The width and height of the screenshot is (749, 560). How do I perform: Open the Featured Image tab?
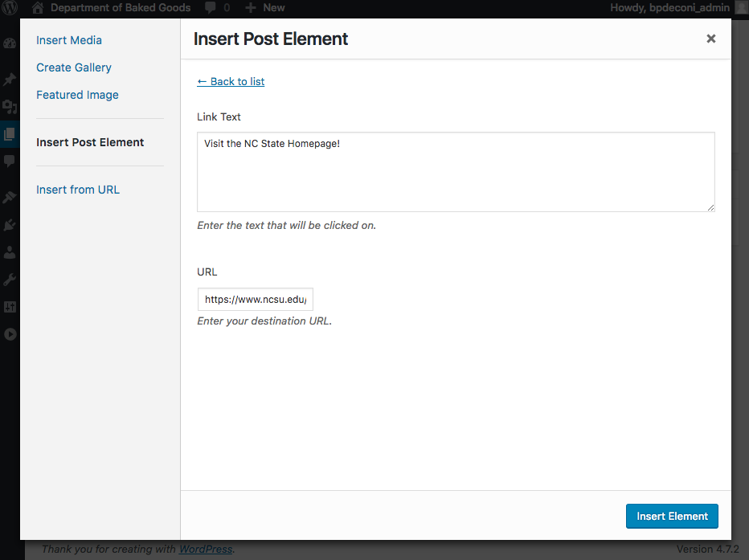click(x=77, y=95)
